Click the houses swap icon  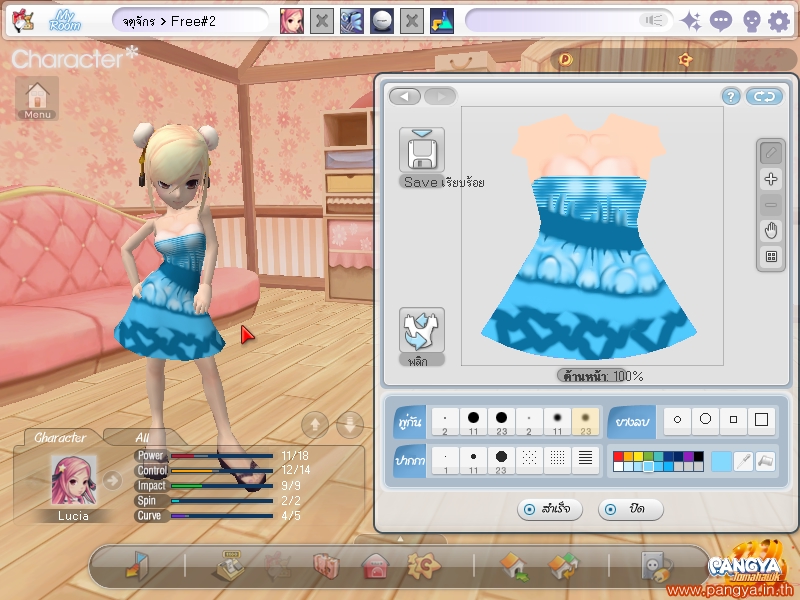pos(563,566)
